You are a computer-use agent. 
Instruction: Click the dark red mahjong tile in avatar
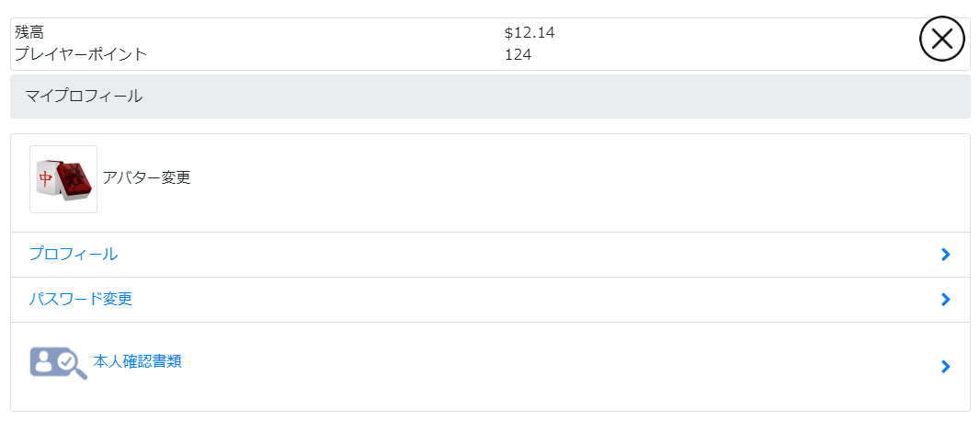(x=75, y=181)
